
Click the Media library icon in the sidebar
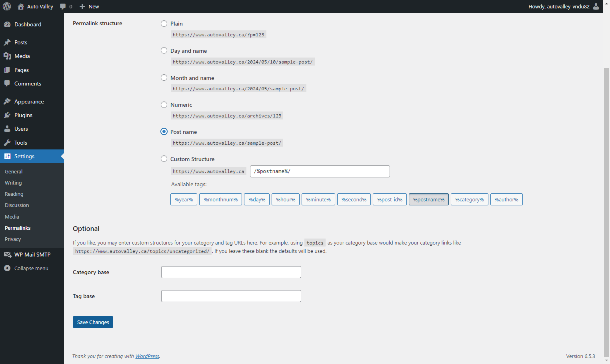pos(7,56)
